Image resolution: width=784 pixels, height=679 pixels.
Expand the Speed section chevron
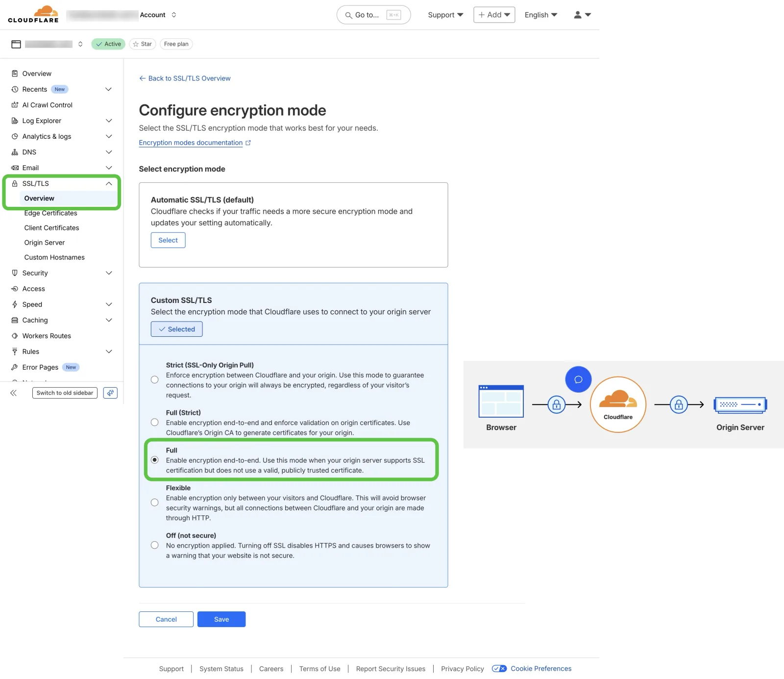[x=109, y=304]
